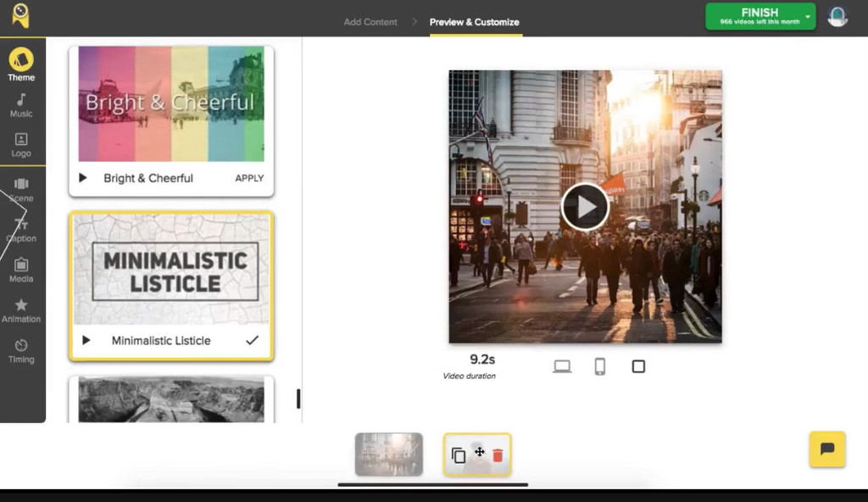Click the FINISH button
Image resolution: width=868 pixels, height=502 pixels.
(759, 14)
